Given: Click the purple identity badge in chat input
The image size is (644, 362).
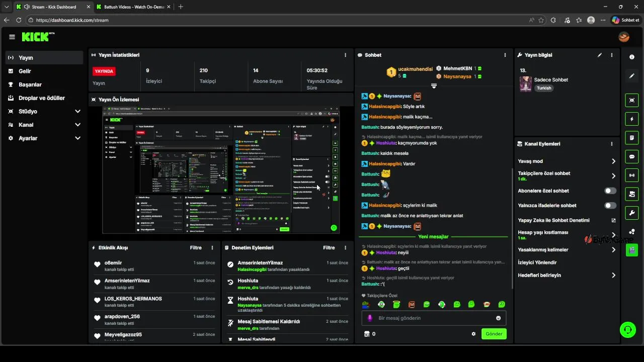Looking at the screenshot, I should 370,318.
